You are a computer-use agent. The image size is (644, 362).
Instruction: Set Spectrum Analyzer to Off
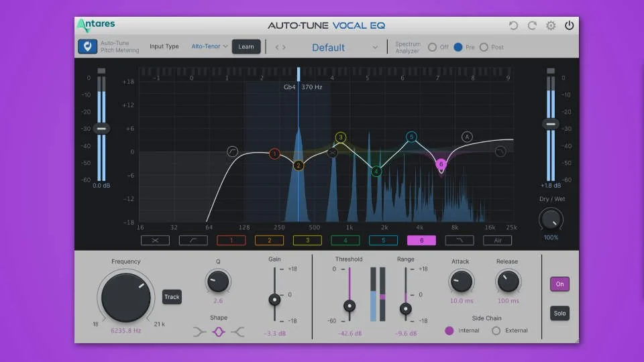[432, 47]
